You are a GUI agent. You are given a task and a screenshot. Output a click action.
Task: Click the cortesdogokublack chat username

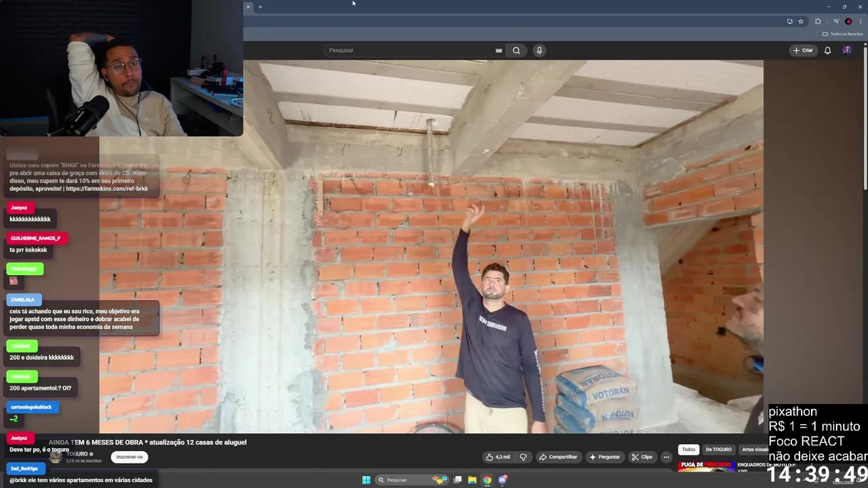[x=31, y=407]
